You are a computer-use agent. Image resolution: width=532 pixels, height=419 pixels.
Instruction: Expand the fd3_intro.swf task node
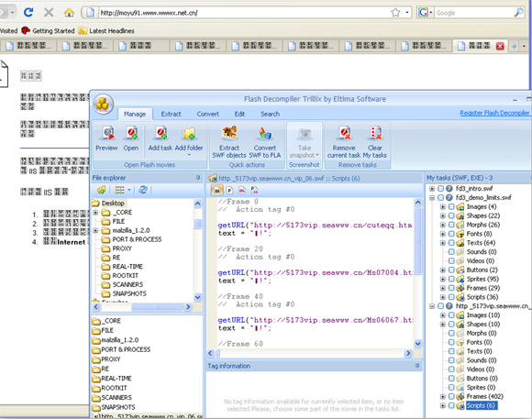pos(432,189)
